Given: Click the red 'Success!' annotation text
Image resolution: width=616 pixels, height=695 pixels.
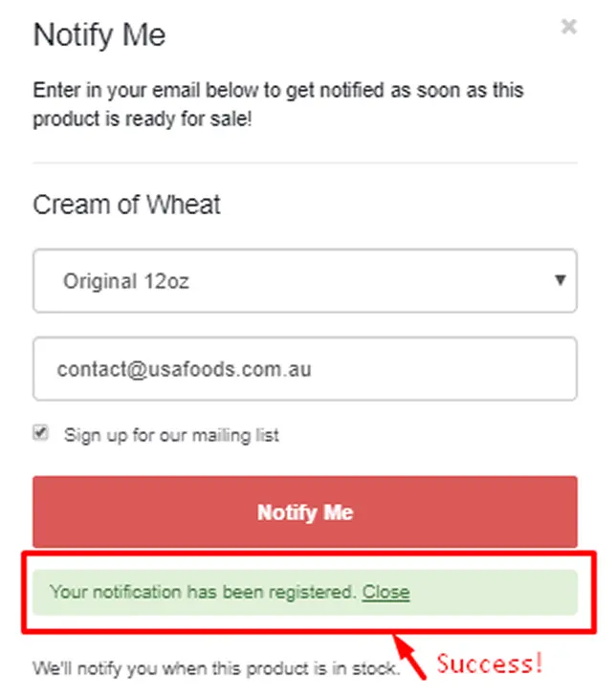Looking at the screenshot, I should click(x=490, y=662).
